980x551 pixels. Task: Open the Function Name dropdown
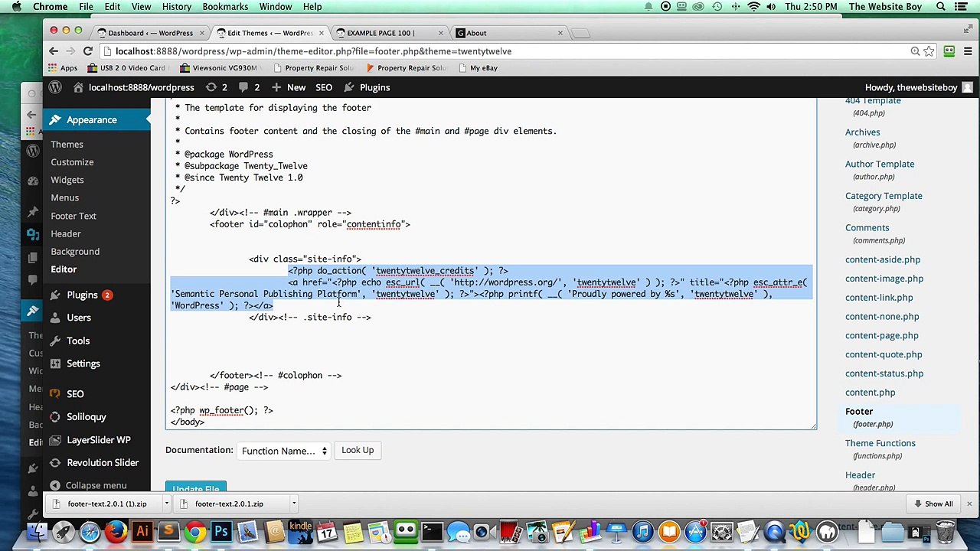(283, 451)
